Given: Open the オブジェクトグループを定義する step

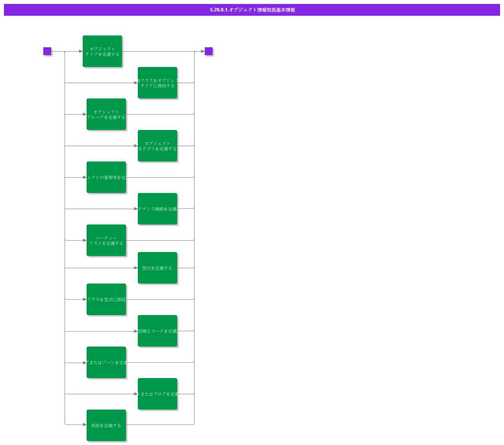Looking at the screenshot, I should click(x=106, y=114).
